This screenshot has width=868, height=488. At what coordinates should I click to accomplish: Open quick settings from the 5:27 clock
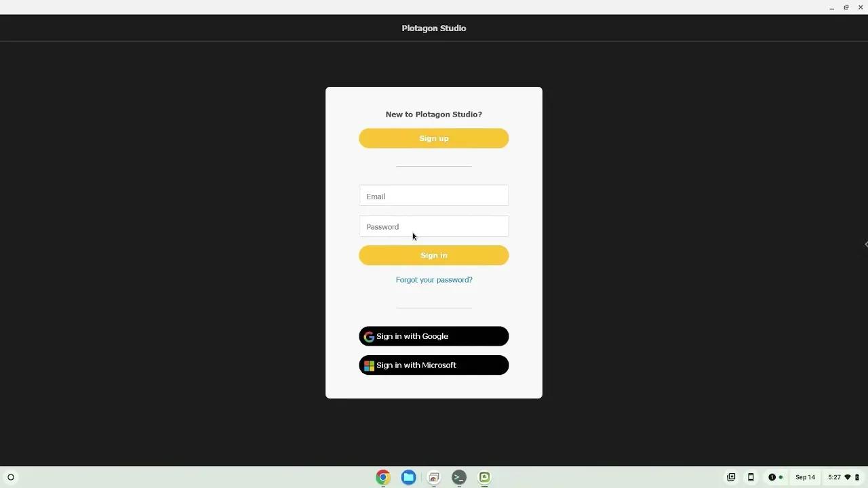(x=834, y=477)
